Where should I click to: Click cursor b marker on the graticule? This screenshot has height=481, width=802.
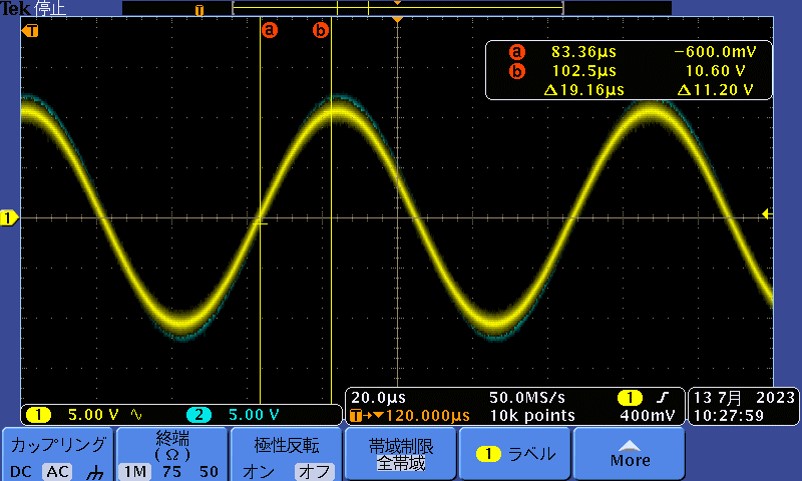click(x=321, y=30)
